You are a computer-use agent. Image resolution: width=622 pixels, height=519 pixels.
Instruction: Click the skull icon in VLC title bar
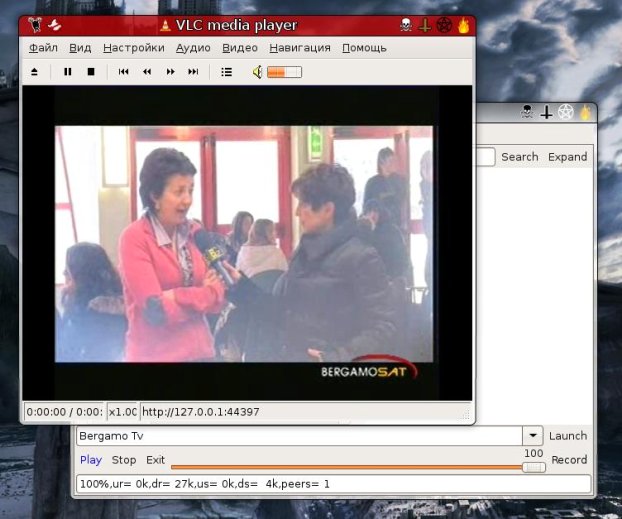click(406, 25)
